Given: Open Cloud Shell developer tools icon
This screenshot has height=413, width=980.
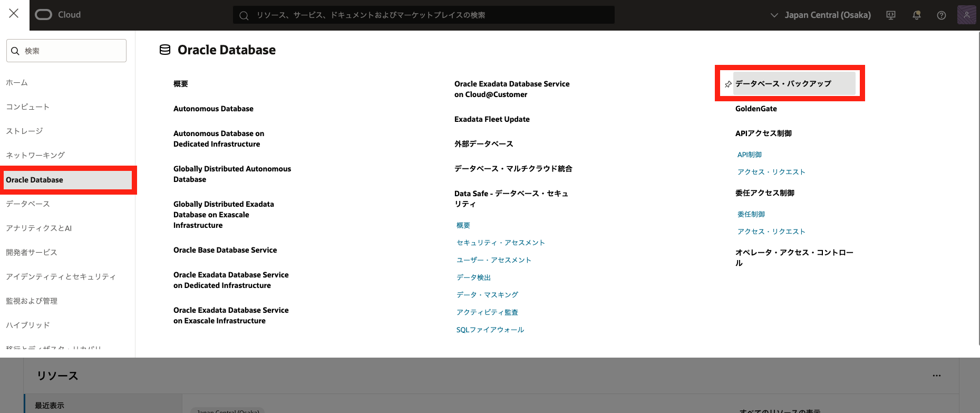Looking at the screenshot, I should [891, 15].
